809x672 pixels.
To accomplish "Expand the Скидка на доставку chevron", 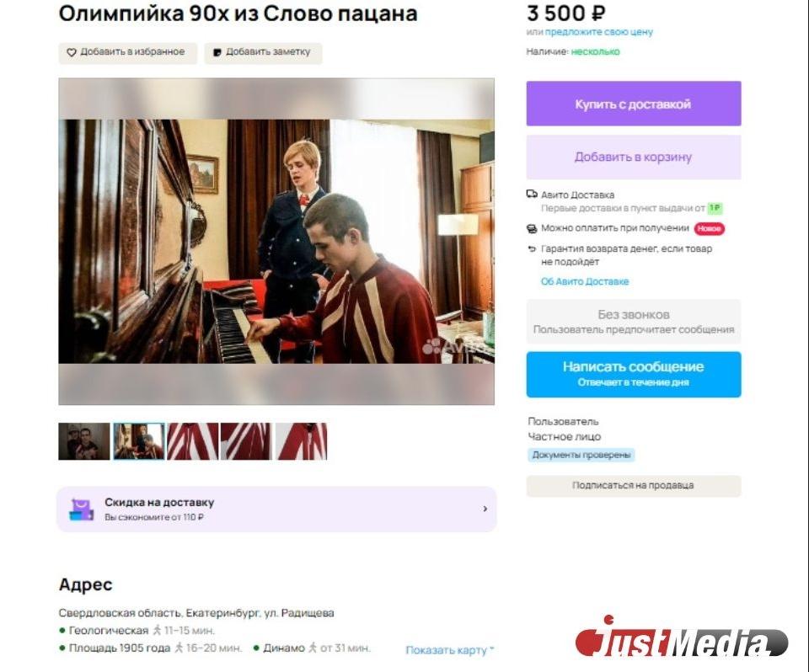I will pos(485,509).
